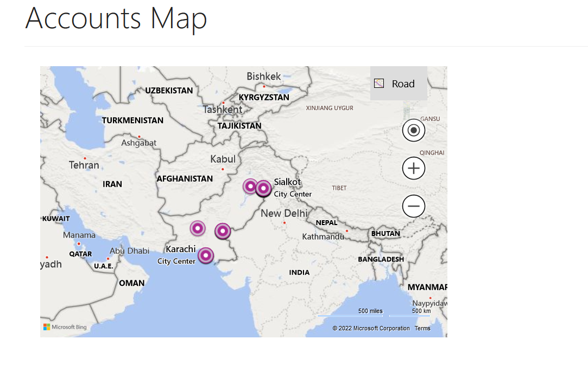
Task: Click the Kabul label on the map
Action: click(x=223, y=159)
